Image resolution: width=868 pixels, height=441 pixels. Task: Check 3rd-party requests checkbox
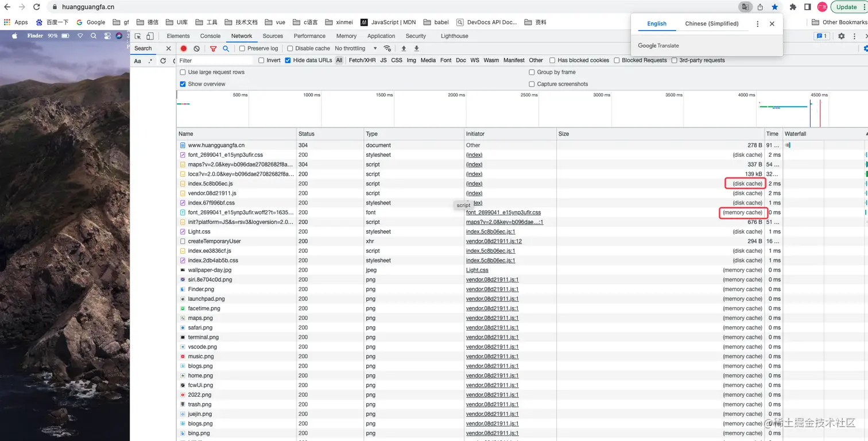tap(674, 60)
